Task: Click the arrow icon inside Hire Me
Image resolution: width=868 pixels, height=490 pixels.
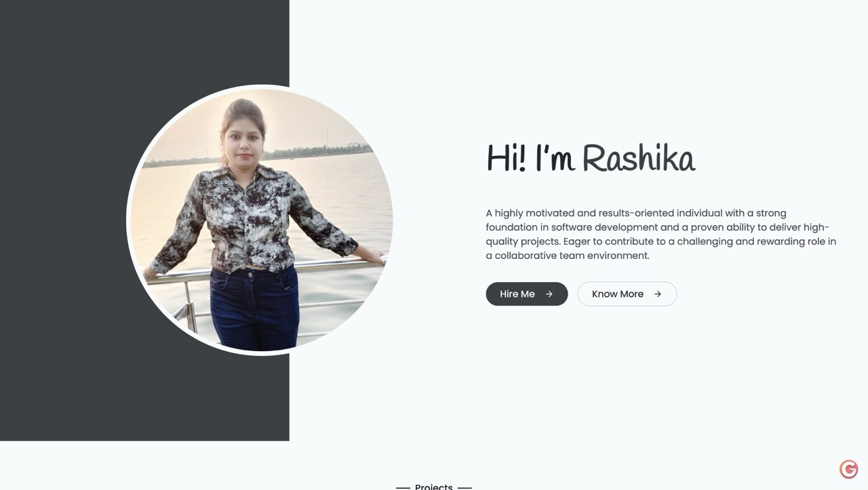Action: pos(549,294)
